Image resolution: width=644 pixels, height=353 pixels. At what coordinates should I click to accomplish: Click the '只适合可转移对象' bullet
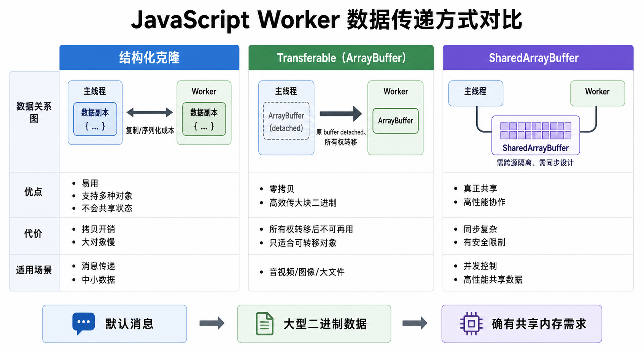tap(303, 243)
